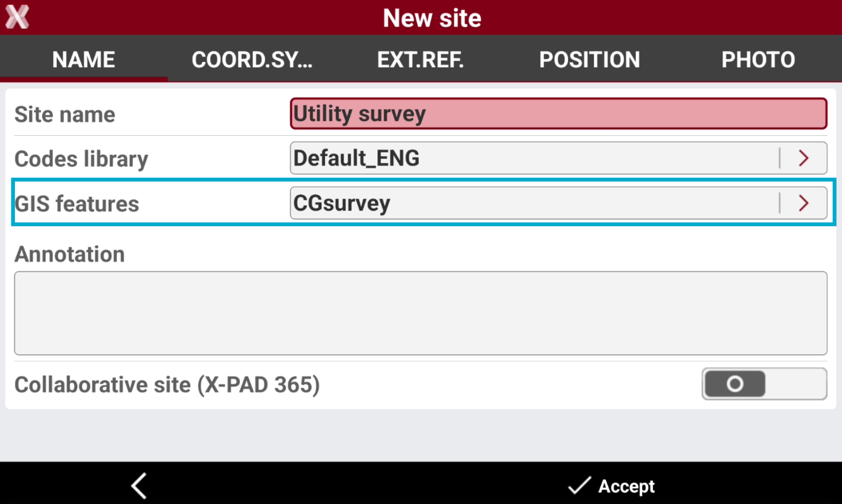Click the 'GIS features' label

click(x=77, y=204)
